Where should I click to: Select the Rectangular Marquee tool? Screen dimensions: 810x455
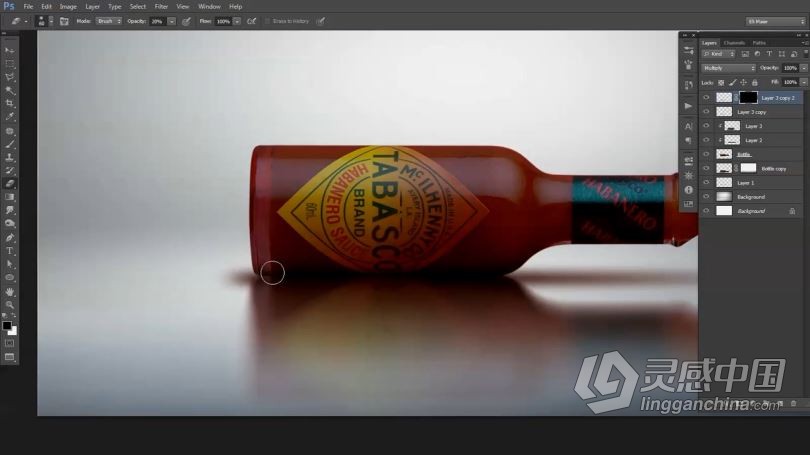pyautogui.click(x=10, y=64)
